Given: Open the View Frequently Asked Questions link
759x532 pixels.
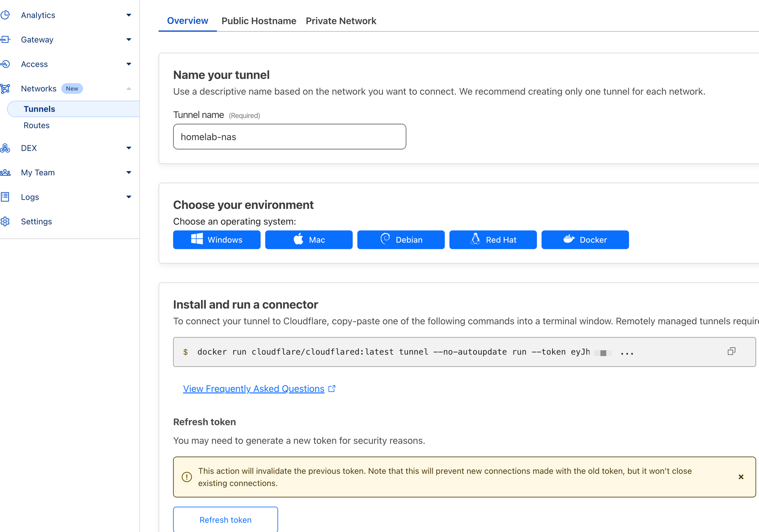Looking at the screenshot, I should (254, 389).
